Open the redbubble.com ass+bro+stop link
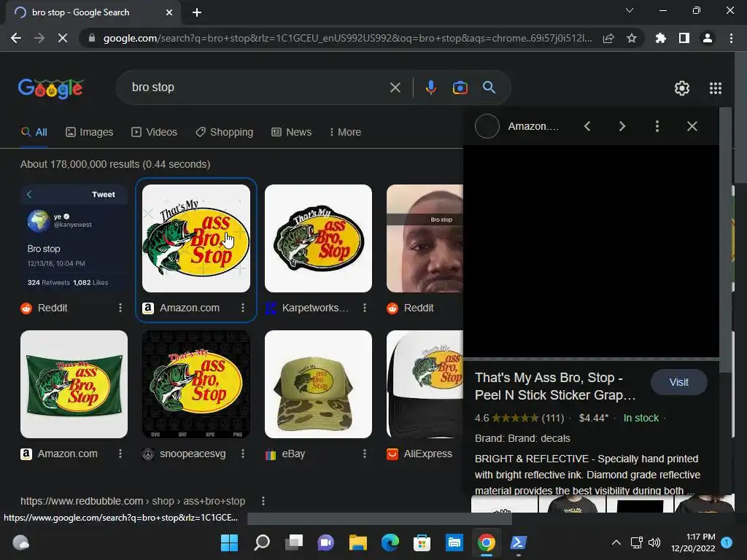Viewport: 747px width, 560px height. (133, 501)
